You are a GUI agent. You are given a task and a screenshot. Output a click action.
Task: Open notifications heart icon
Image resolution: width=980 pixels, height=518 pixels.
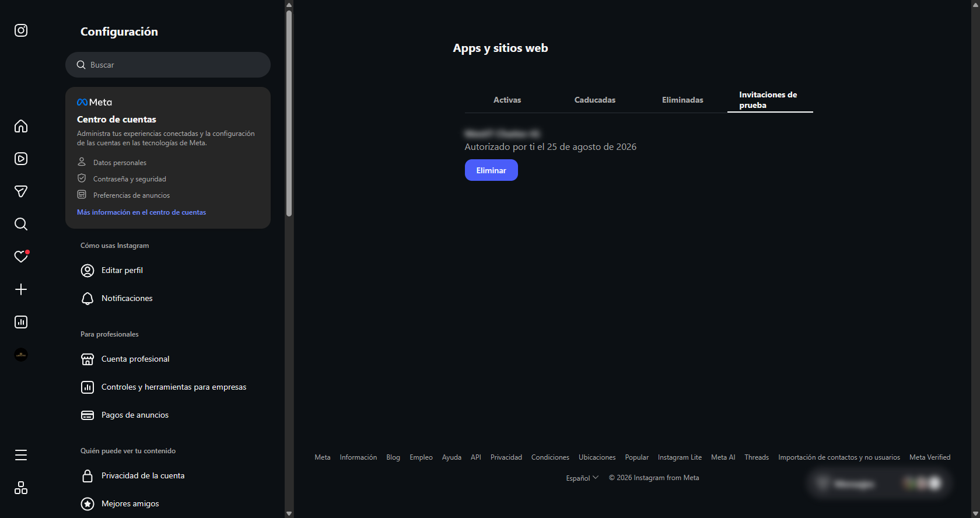[x=21, y=257]
